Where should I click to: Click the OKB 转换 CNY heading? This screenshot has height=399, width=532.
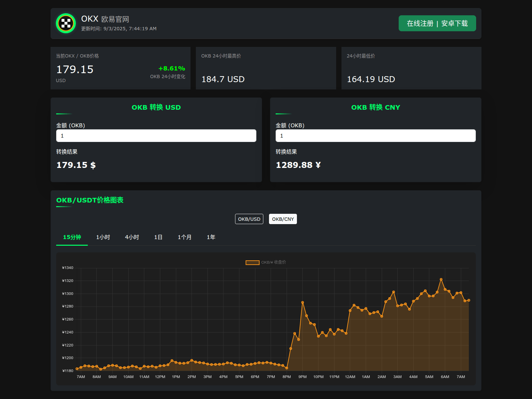click(x=376, y=107)
